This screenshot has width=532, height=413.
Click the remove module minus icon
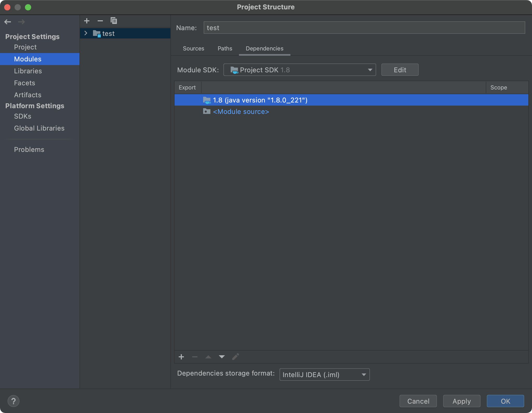coord(100,21)
